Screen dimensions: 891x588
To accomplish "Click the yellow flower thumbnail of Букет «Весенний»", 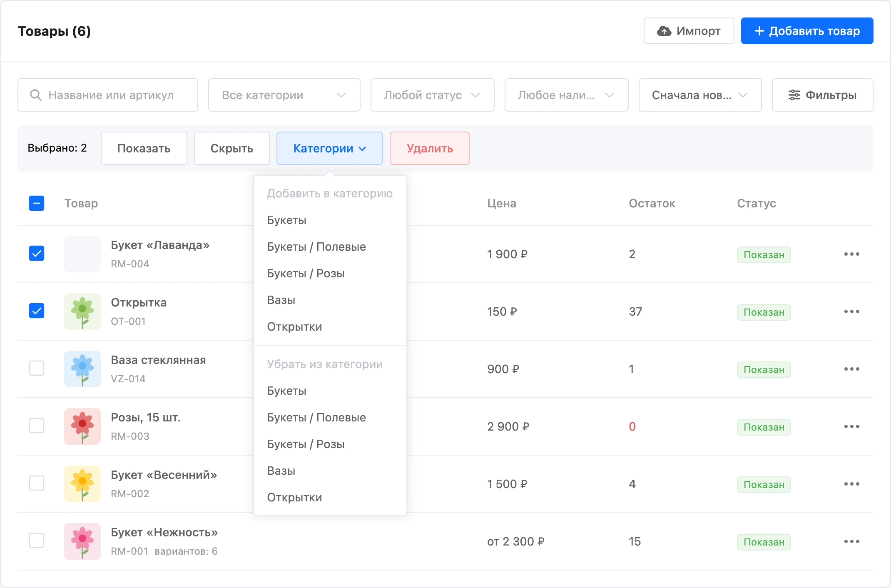I will pos(82,484).
